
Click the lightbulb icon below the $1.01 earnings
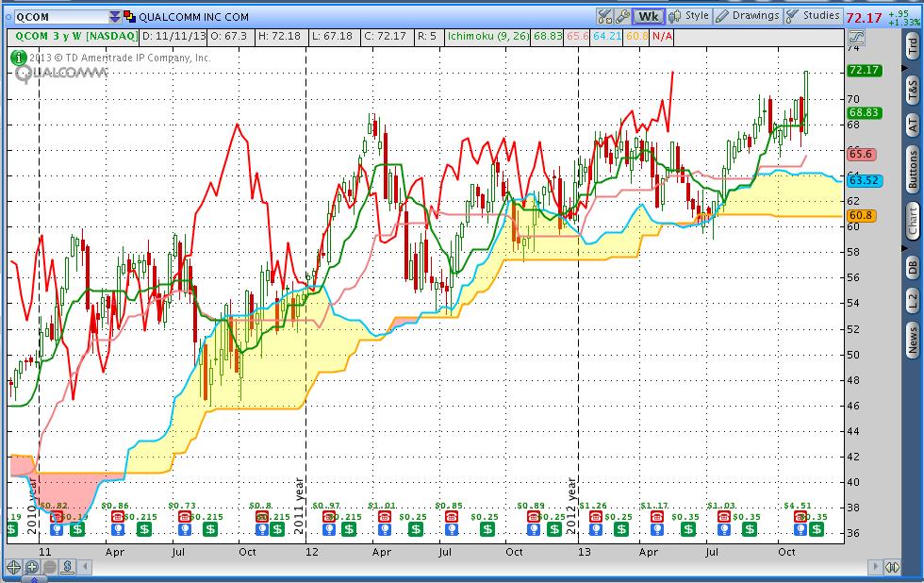[384, 529]
